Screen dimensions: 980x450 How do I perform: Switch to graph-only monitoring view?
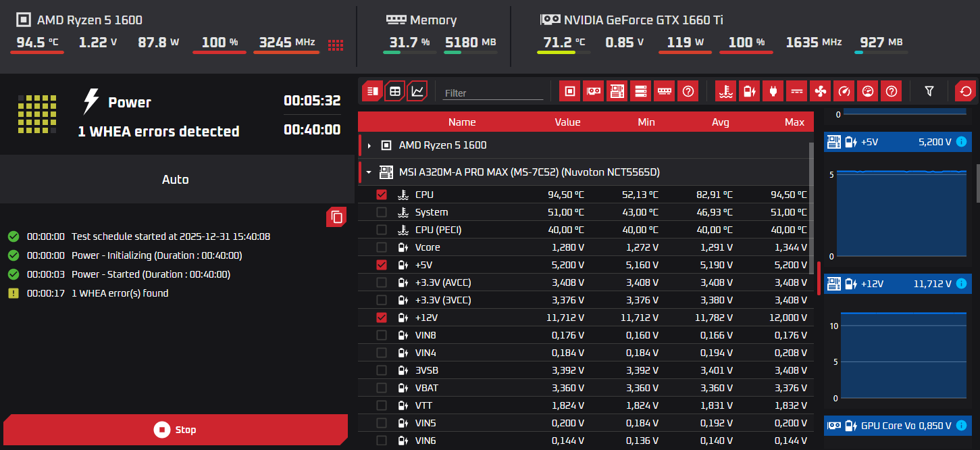click(x=417, y=91)
